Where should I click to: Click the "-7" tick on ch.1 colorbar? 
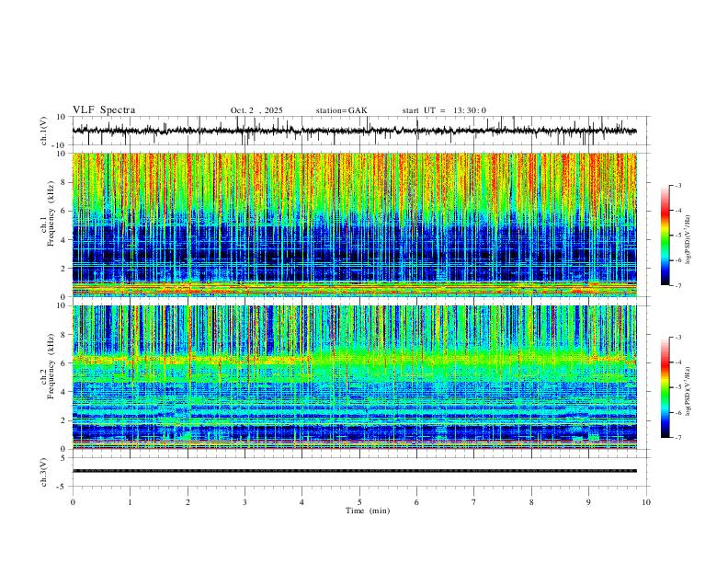click(x=677, y=286)
